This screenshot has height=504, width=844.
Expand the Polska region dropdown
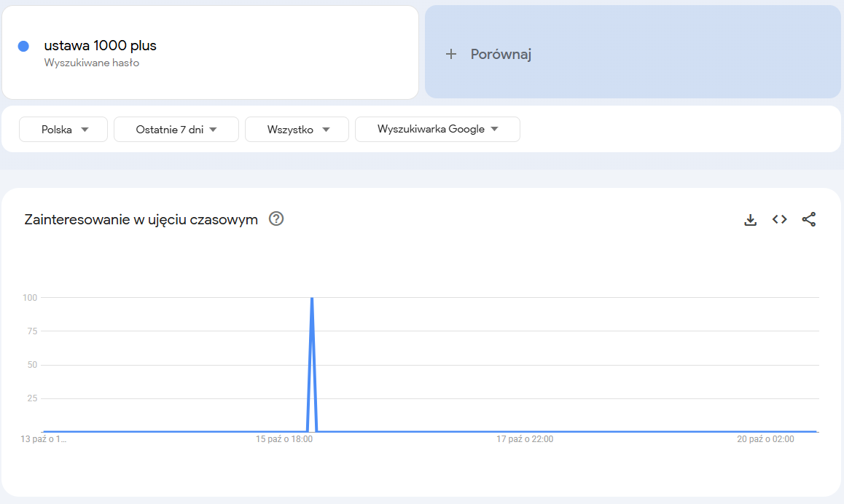[x=63, y=129]
